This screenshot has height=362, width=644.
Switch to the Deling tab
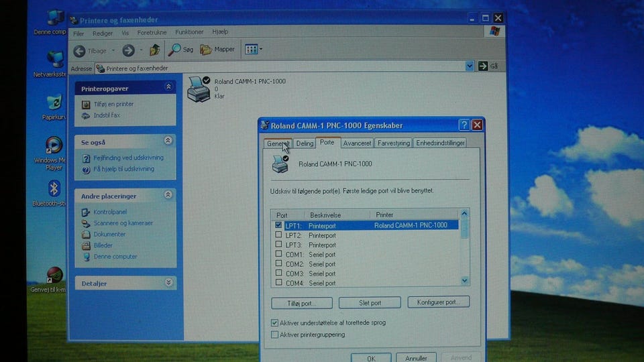[x=305, y=143]
